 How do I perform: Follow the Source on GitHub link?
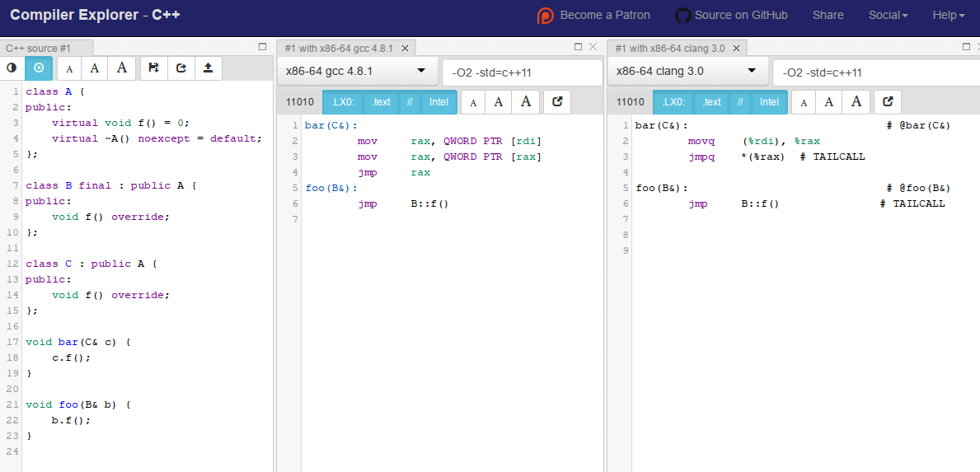pyautogui.click(x=731, y=15)
